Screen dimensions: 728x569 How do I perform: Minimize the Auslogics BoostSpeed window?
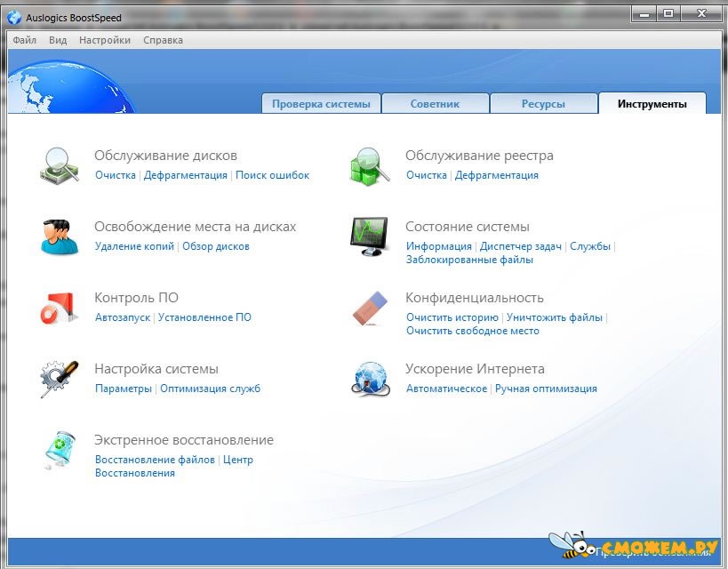pyautogui.click(x=644, y=14)
